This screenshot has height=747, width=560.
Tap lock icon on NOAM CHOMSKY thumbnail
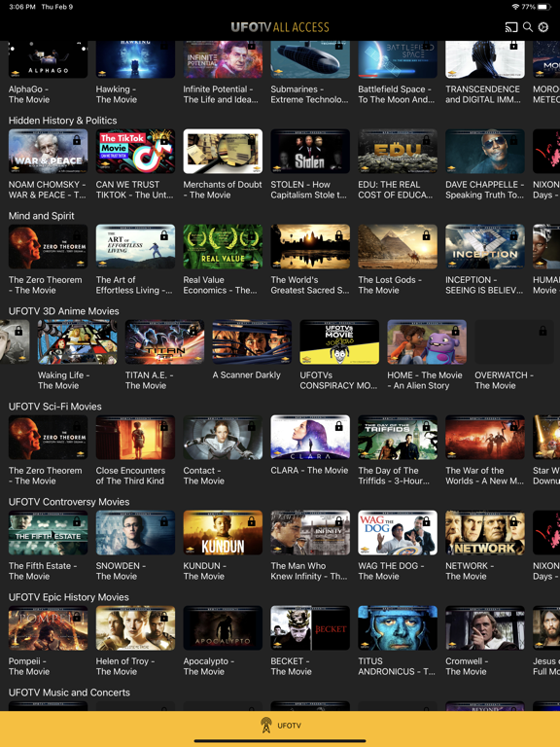click(x=76, y=140)
